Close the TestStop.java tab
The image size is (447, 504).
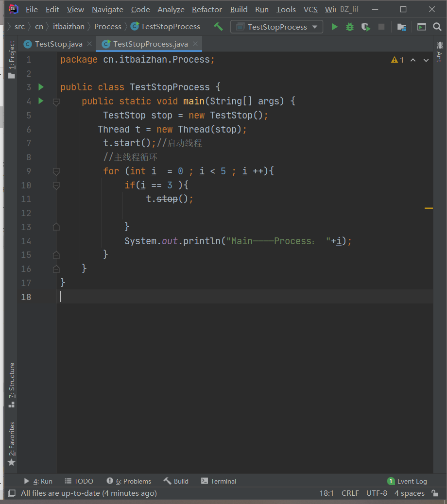pyautogui.click(x=89, y=44)
